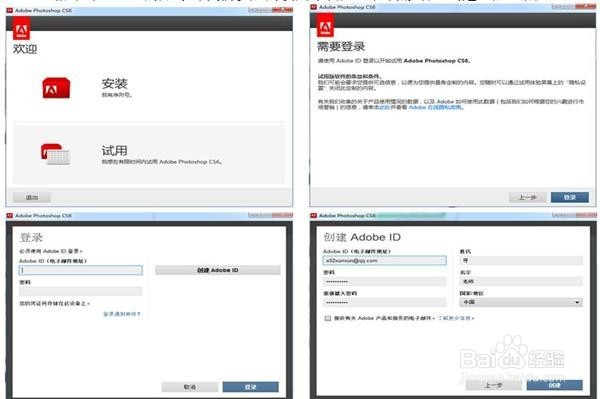Image resolution: width=600 pixels, height=399 pixels.
Task: Click the 密码 field in 创建 Adobe ID window
Action: tap(385, 282)
